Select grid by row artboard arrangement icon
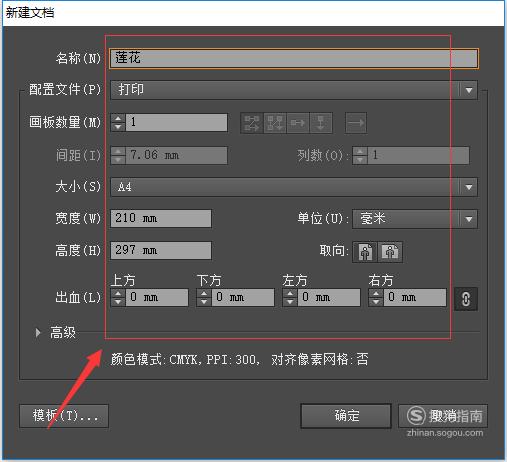Image resolution: width=507 pixels, height=462 pixels. pyautogui.click(x=252, y=123)
